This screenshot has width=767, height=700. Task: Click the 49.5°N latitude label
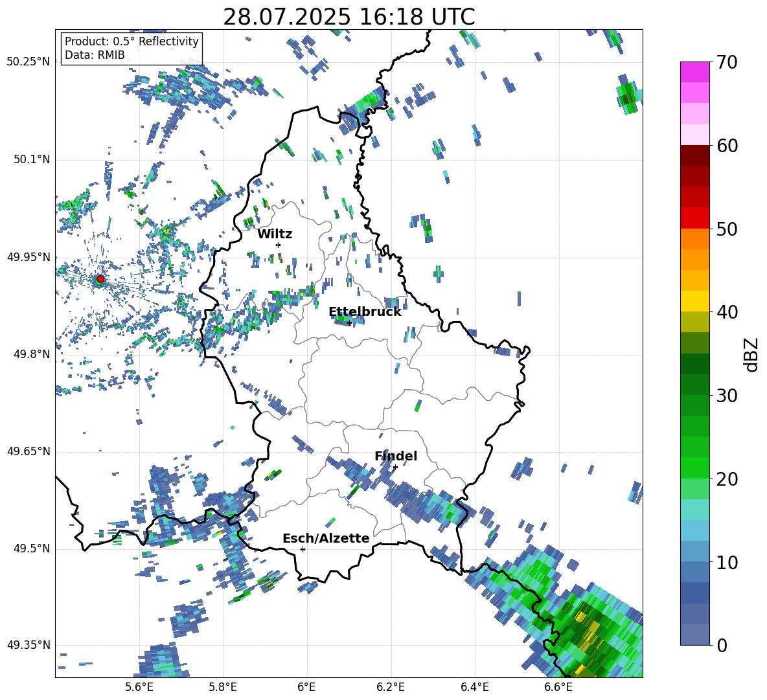(x=32, y=548)
